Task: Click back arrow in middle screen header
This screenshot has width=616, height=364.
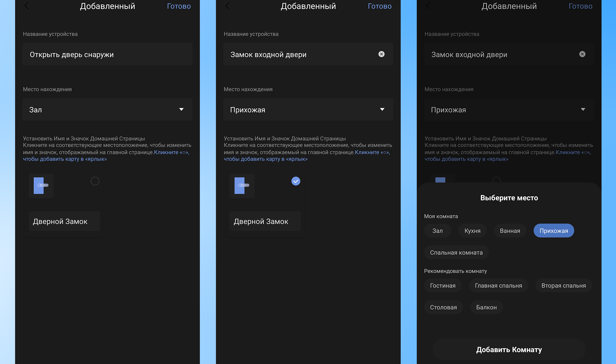Action: tap(227, 6)
